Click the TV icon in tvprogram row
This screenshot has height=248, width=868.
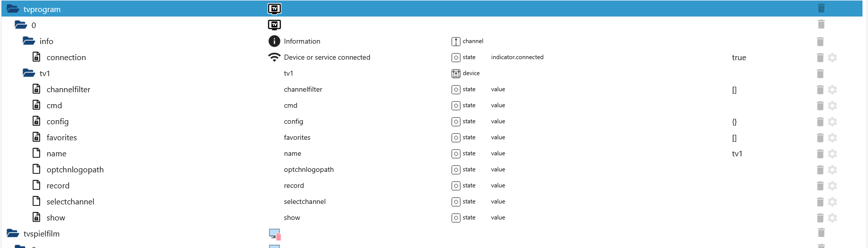click(274, 9)
